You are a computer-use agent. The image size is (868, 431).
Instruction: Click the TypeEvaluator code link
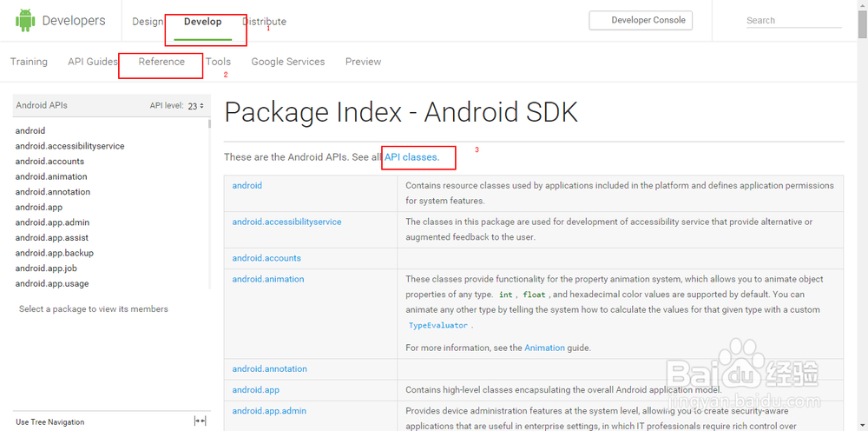click(438, 326)
